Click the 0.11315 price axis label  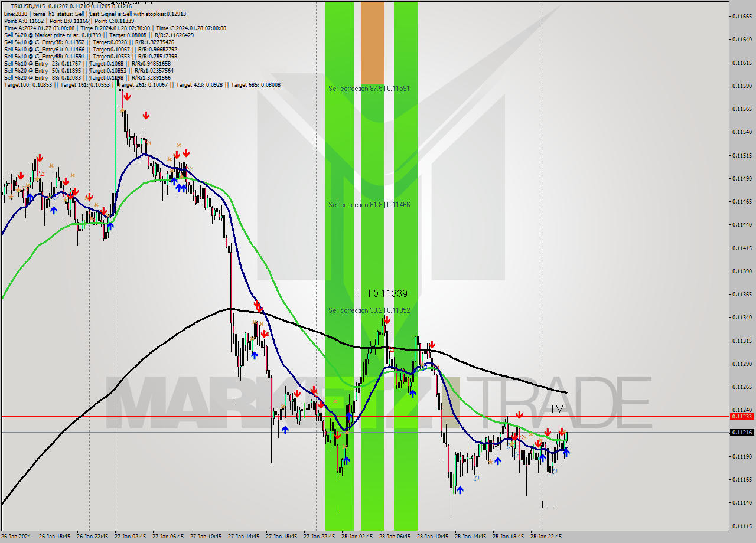742,341
